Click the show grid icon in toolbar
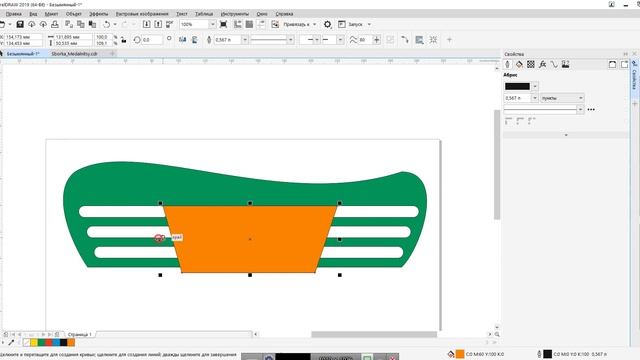The width and height of the screenshot is (640, 360). tap(249, 24)
